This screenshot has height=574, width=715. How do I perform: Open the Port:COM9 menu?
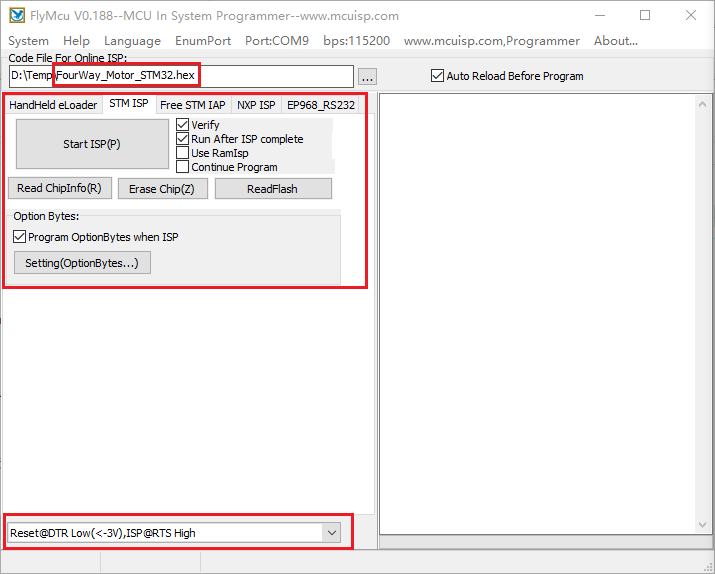277,41
